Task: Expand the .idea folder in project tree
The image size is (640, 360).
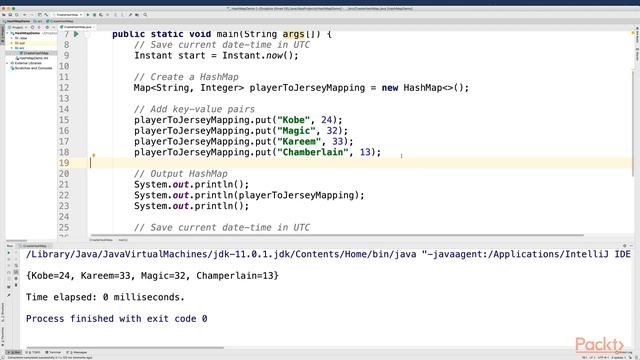Action: pos(12,38)
